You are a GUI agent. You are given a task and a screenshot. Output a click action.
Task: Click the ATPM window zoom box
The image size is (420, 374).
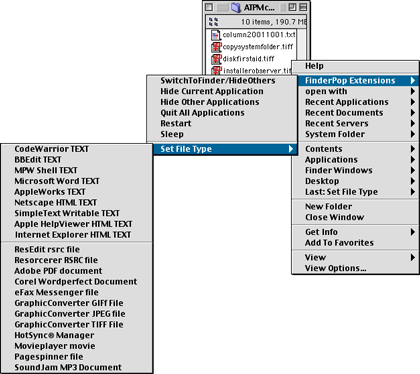(292, 7)
